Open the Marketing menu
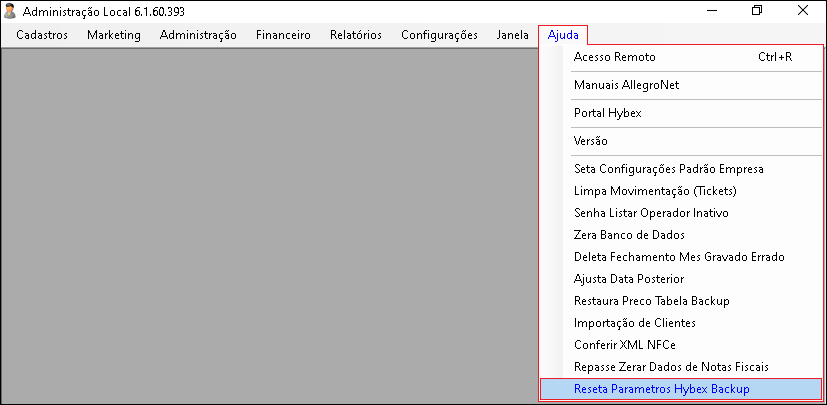The height and width of the screenshot is (405, 827). pos(114,35)
